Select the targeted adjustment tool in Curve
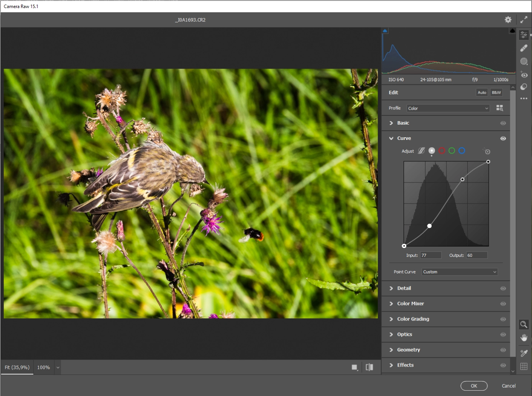 [x=487, y=151]
